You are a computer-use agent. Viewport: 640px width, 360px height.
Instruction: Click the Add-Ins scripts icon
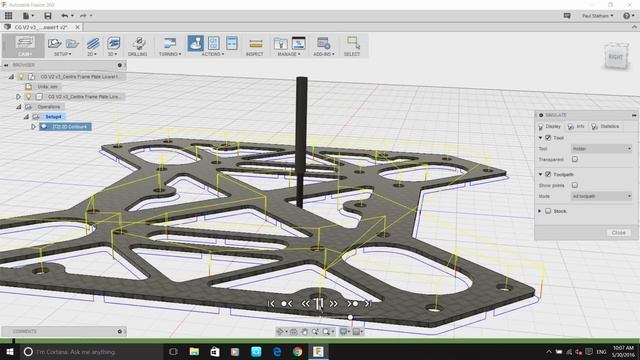323,43
